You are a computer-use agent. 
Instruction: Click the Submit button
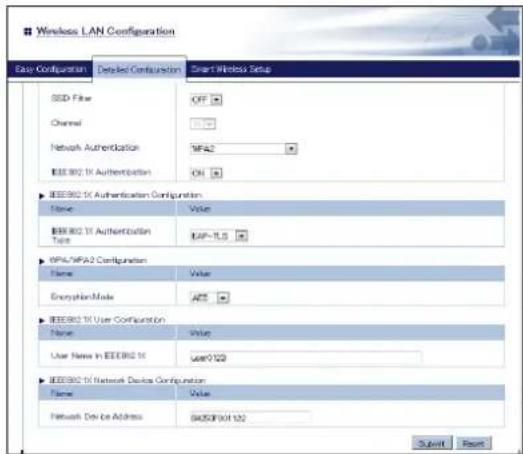pyautogui.click(x=432, y=443)
